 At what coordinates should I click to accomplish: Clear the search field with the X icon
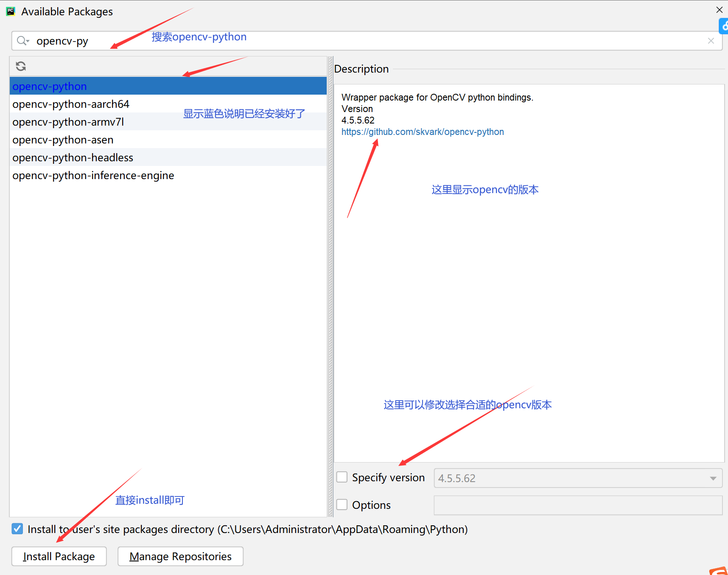point(711,41)
